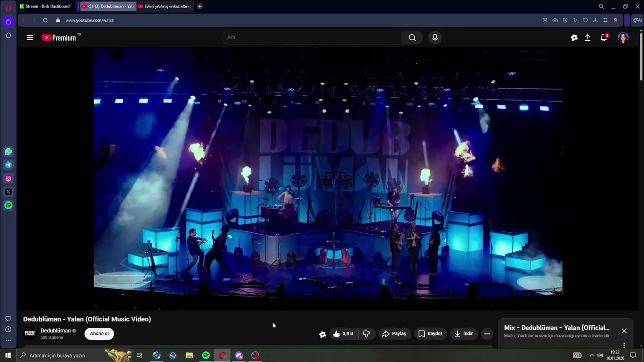Click the Opera sidebar home icon
Viewport: 644px width, 362px height.
tap(8, 22)
